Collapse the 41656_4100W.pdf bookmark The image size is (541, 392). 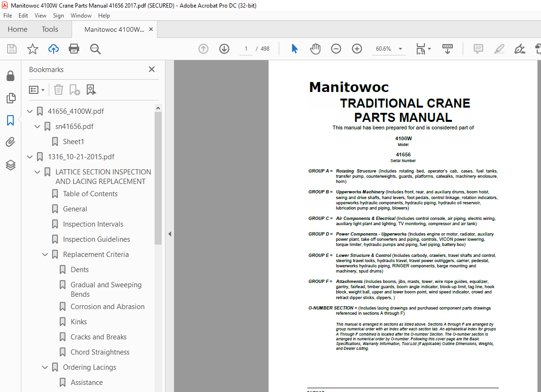tap(30, 111)
